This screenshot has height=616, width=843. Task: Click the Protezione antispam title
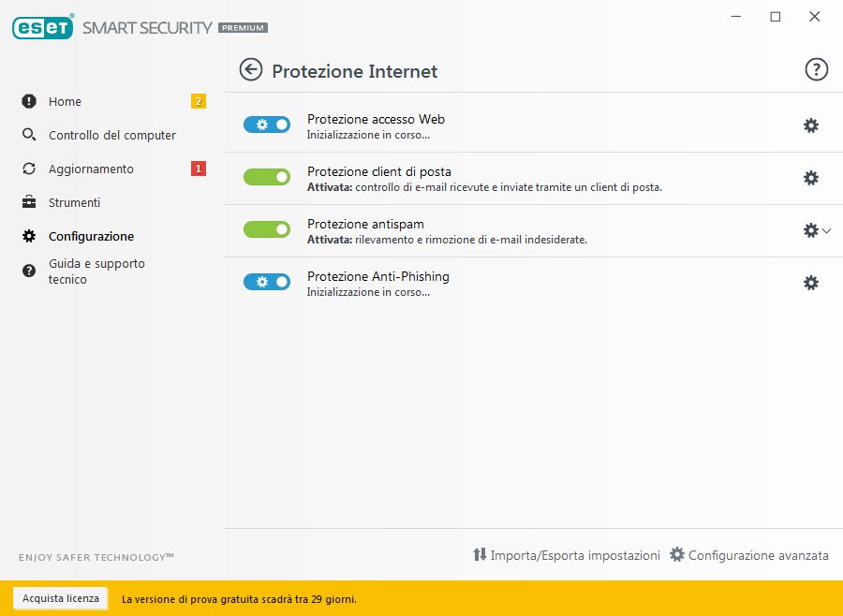tap(365, 224)
